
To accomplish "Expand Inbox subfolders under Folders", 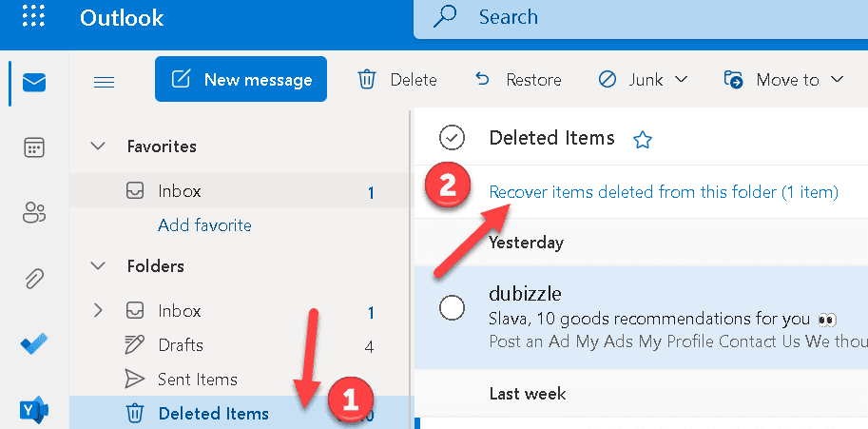I will 97,310.
